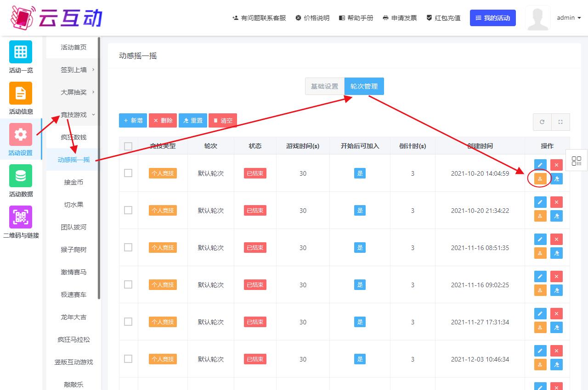Open 申请发票 link
The image size is (588, 390).
(400, 18)
